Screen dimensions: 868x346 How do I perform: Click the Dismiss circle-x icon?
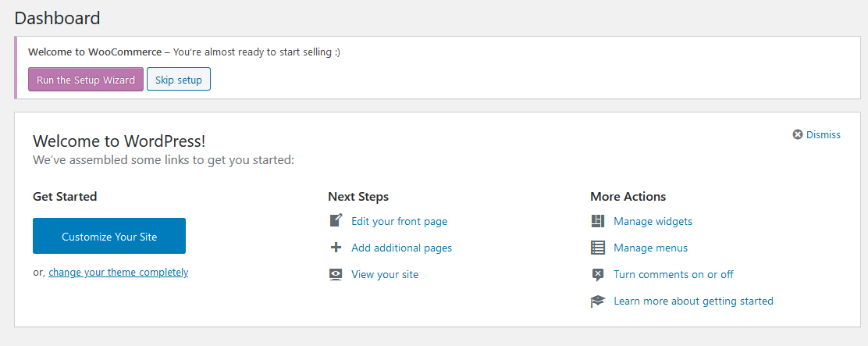pyautogui.click(x=798, y=134)
